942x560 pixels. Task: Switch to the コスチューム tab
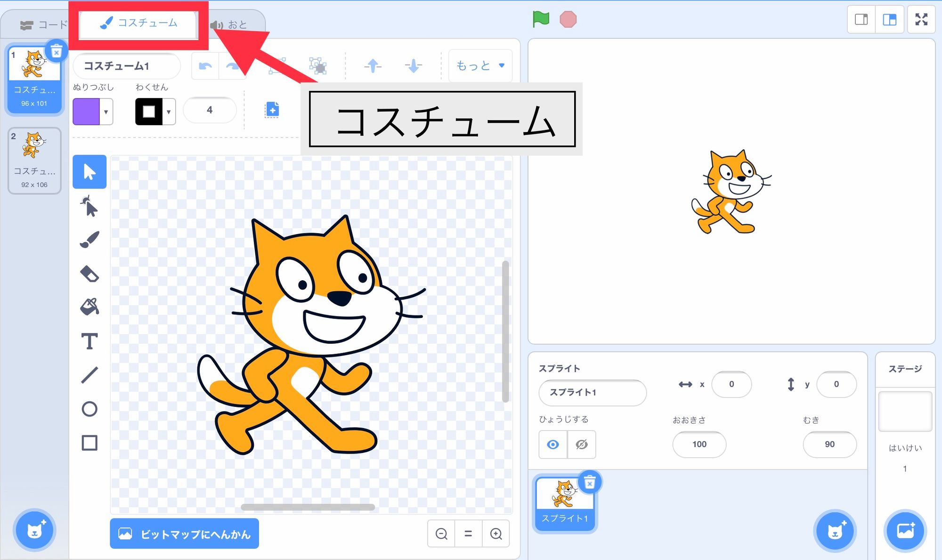pos(138,23)
